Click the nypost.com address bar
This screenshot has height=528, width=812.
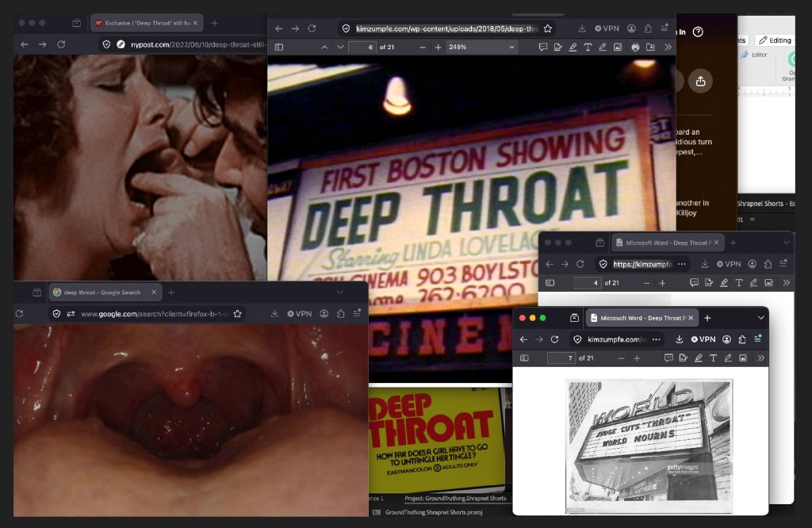coord(184,44)
